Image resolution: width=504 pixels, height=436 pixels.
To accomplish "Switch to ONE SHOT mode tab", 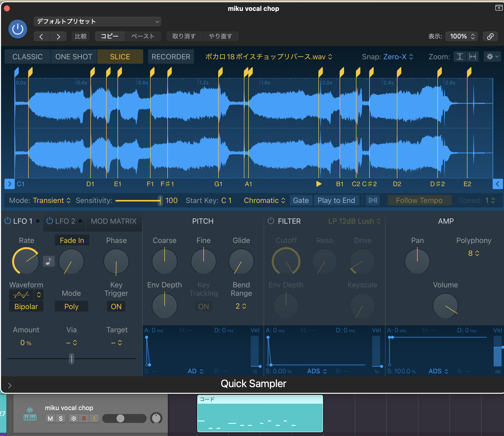I will point(74,57).
